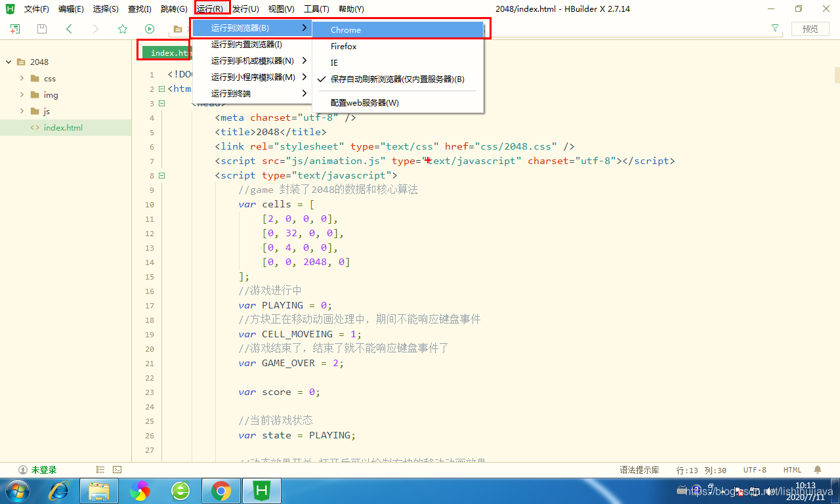Expand the js folder chevron
840x504 pixels.
click(22, 111)
